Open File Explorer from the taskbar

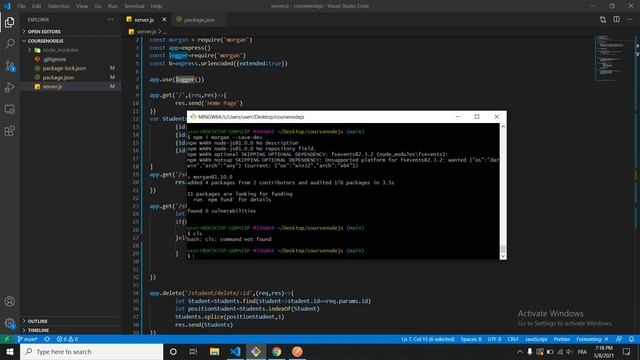[x=214, y=352]
